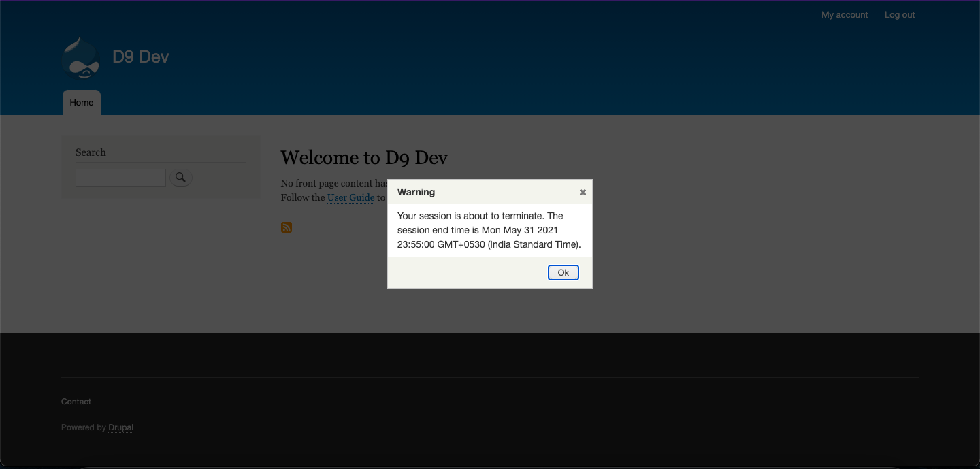Open the D9 Dev site name link
Viewport: 980px width, 469px height.
[x=141, y=56]
